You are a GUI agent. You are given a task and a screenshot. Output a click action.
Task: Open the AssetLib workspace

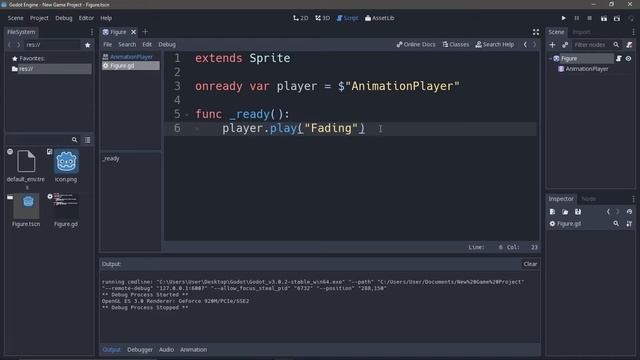380,18
